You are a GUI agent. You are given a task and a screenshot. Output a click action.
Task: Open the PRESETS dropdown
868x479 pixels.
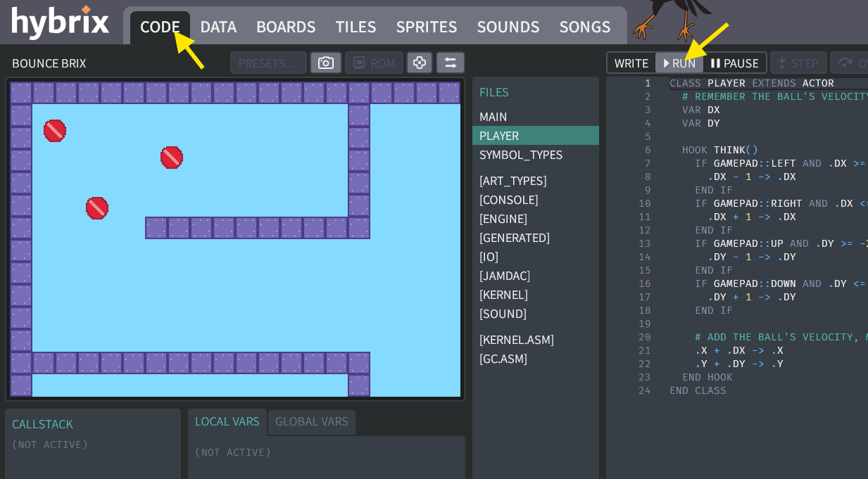268,63
